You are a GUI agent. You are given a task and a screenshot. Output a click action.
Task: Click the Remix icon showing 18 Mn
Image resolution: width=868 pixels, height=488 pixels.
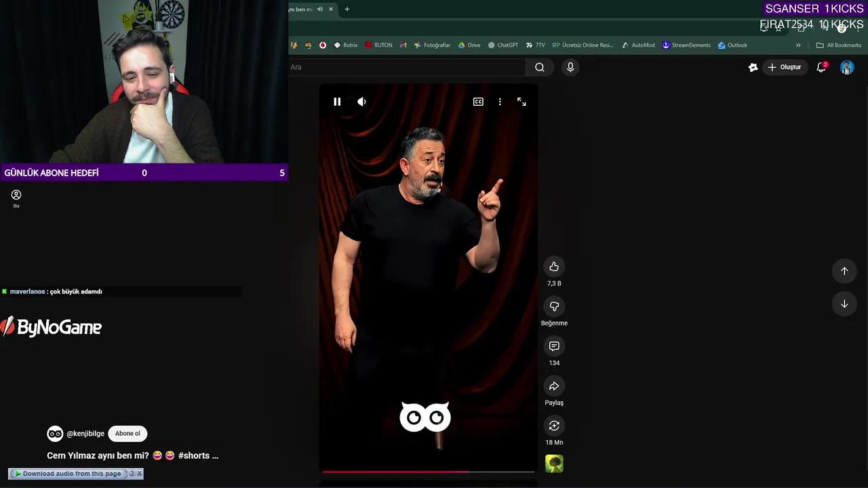pyautogui.click(x=554, y=426)
